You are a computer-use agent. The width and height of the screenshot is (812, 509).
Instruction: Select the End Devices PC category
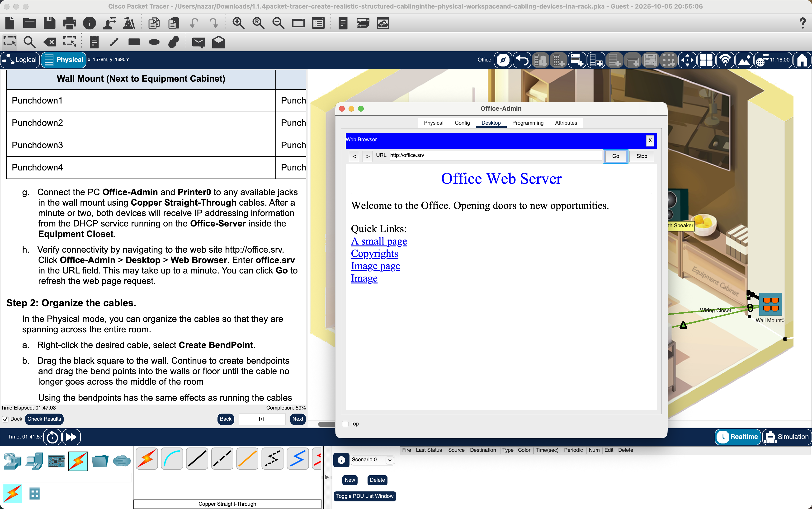(x=34, y=461)
